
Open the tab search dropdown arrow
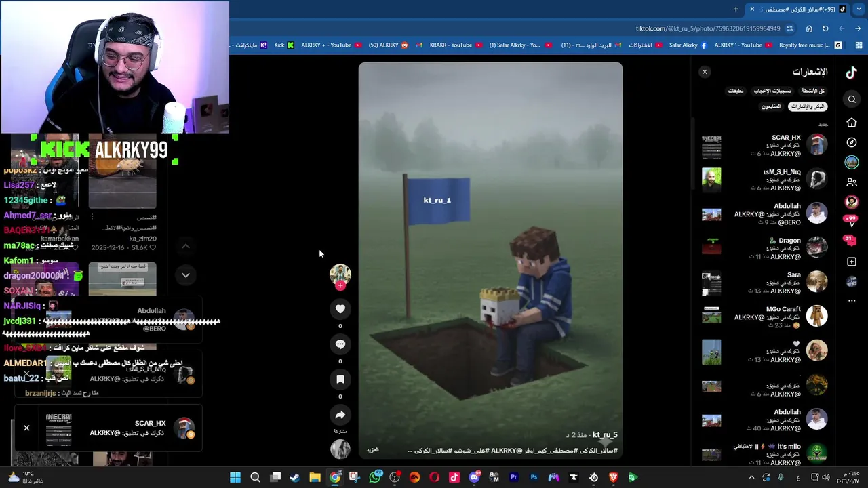(x=858, y=9)
